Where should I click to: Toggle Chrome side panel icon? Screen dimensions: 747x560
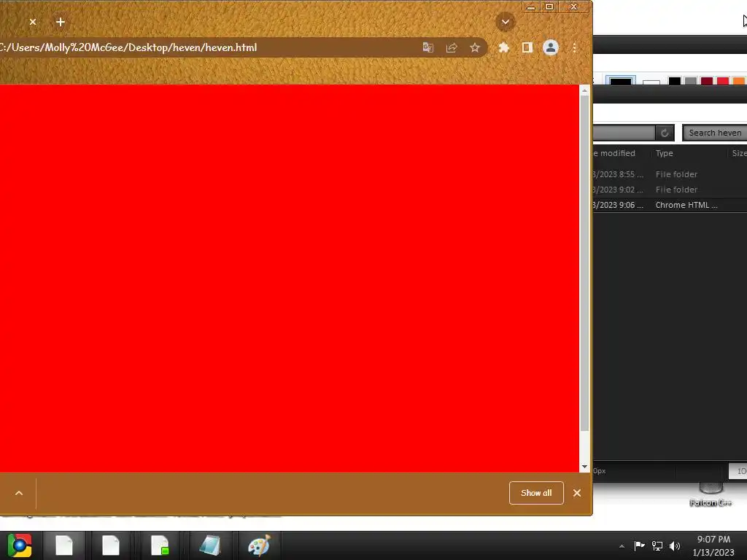pos(527,47)
